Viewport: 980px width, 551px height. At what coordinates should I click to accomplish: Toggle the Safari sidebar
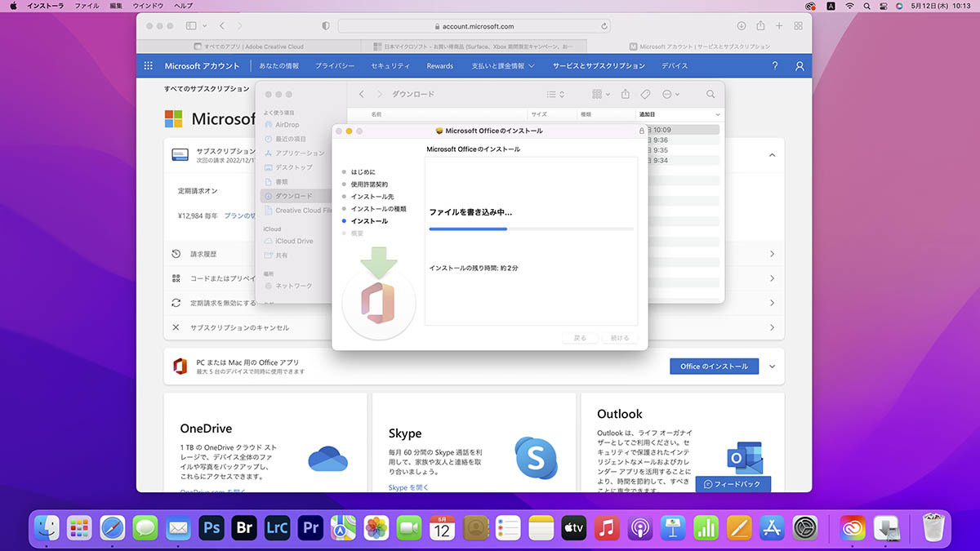[x=191, y=26]
